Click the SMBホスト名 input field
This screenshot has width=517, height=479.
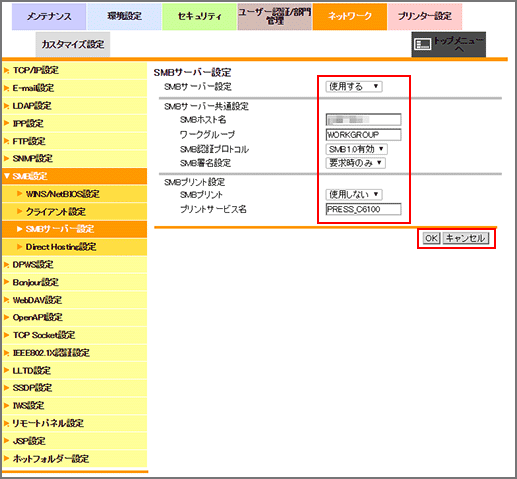point(363,120)
